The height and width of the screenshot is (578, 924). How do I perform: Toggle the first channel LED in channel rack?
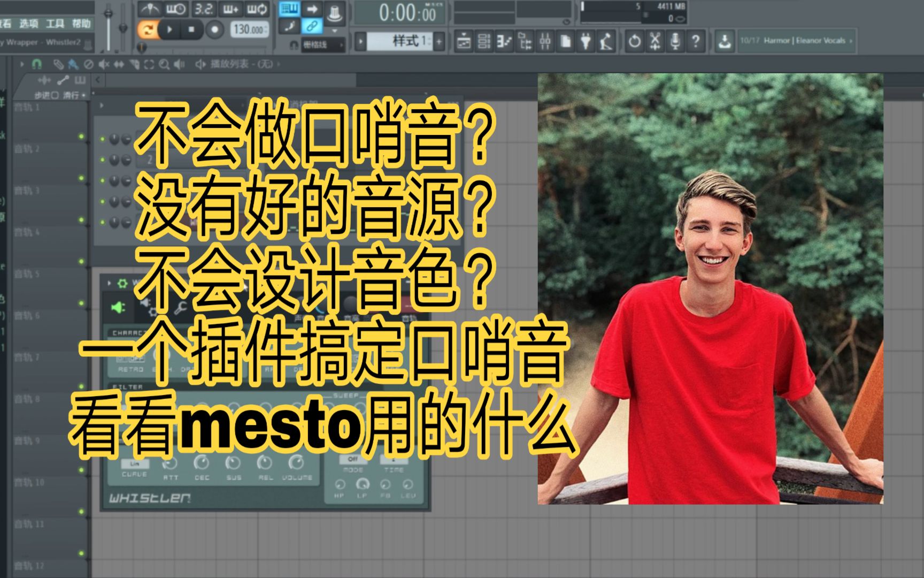(103, 139)
